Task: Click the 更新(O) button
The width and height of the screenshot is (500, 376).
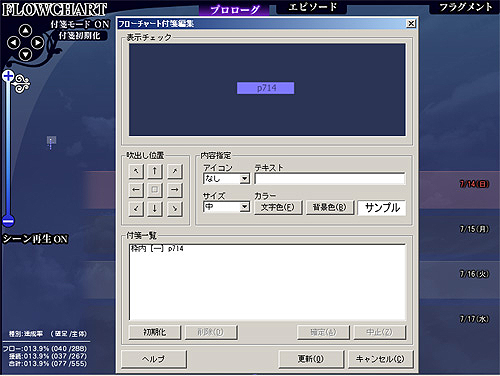Action: (x=311, y=359)
